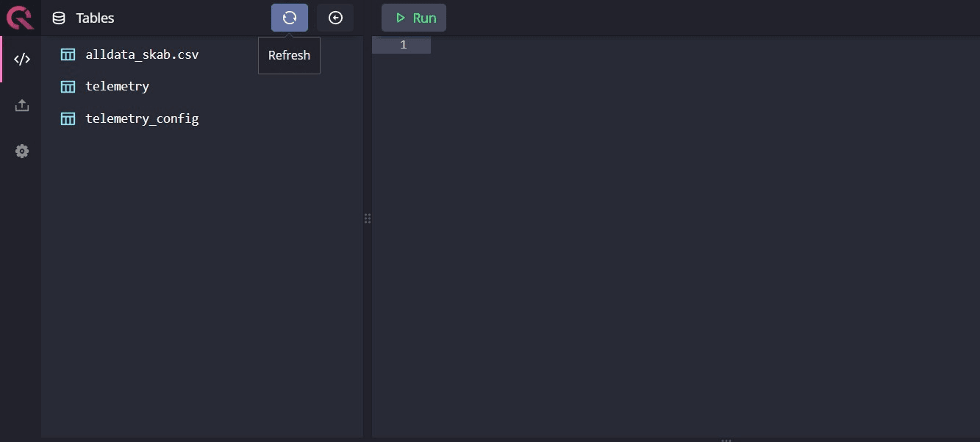Viewport: 980px width, 442px height.
Task: Click the Refresh tooltip label
Action: [x=289, y=56]
